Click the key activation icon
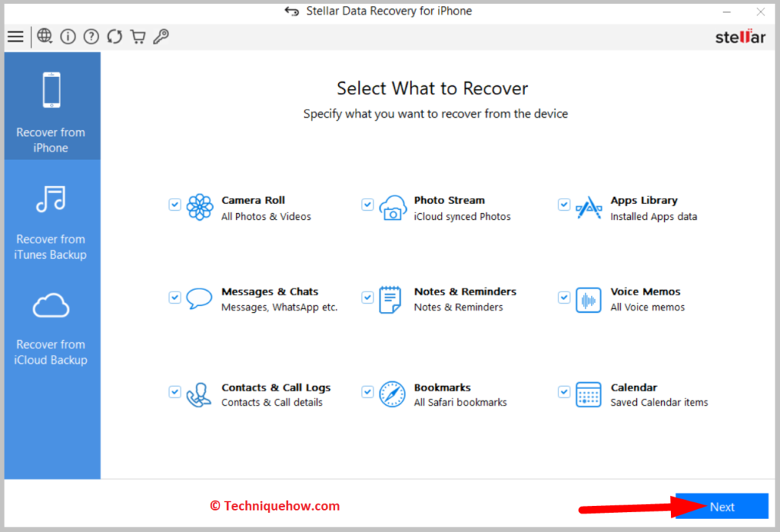 tap(161, 37)
